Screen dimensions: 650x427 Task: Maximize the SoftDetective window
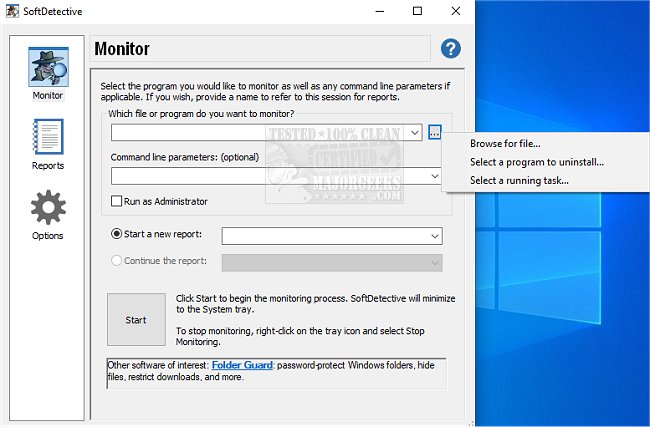point(417,11)
